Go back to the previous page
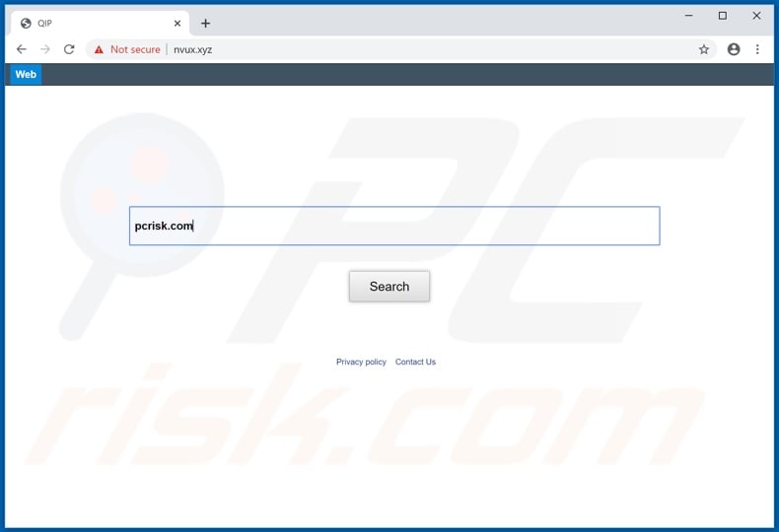779x532 pixels. pos(22,49)
